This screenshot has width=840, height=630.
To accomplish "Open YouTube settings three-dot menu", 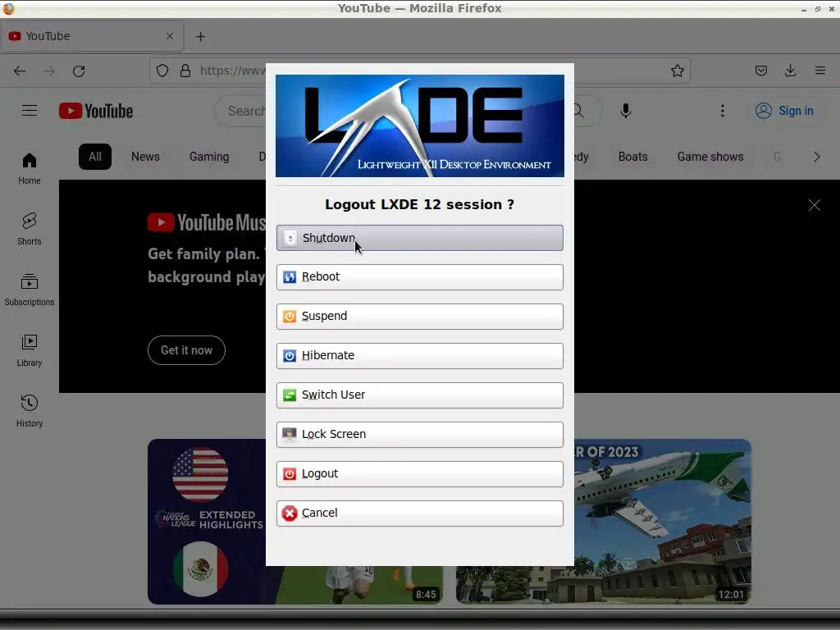I will click(722, 111).
